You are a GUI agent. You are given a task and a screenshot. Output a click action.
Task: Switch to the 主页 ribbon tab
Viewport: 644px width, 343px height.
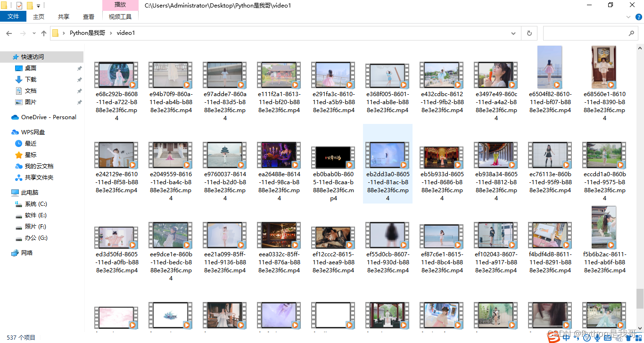[39, 16]
